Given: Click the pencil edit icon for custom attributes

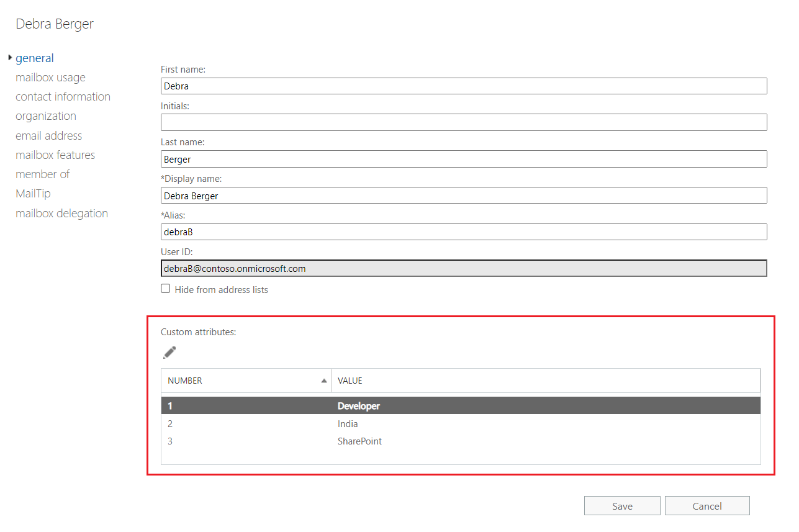Looking at the screenshot, I should 169,353.
